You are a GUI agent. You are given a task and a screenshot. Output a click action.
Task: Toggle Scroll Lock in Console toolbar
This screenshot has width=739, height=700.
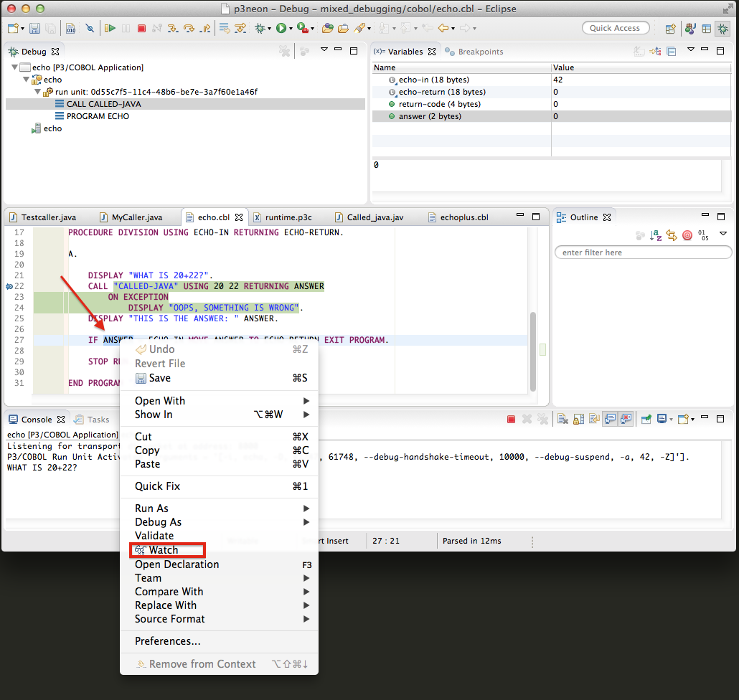tap(579, 420)
